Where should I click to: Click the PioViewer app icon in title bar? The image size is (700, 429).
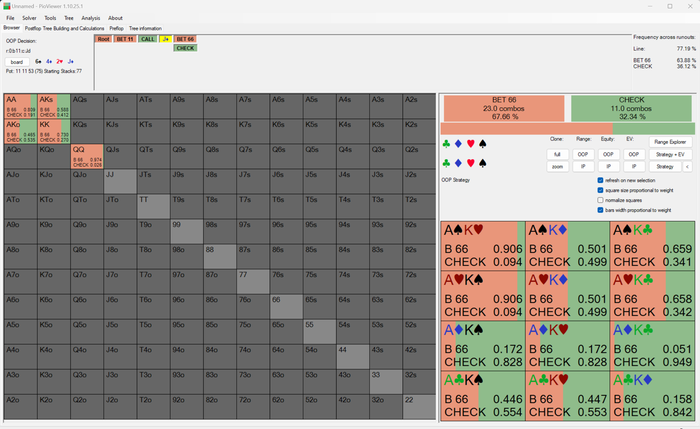click(x=7, y=6)
